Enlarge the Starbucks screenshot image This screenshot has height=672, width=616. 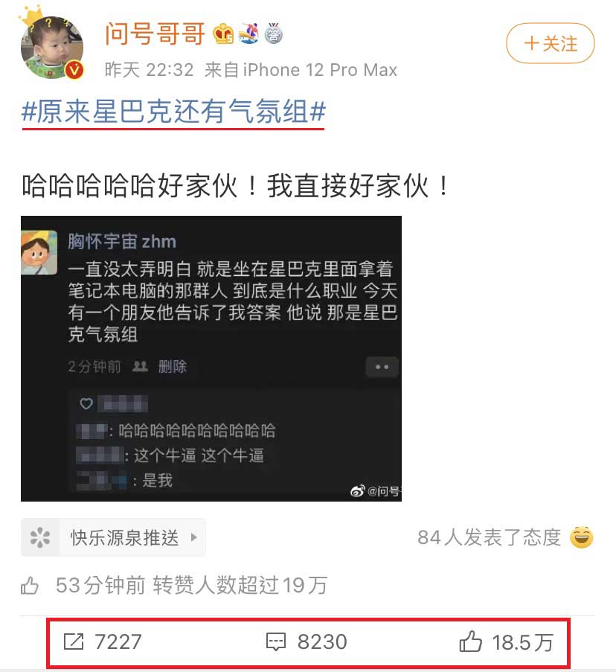pos(211,359)
